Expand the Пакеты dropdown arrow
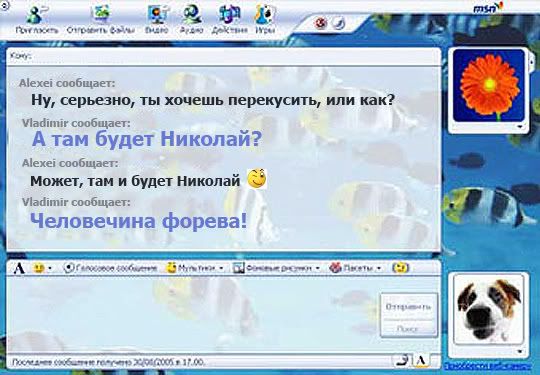Viewport: 540px width, 375px height. point(379,268)
